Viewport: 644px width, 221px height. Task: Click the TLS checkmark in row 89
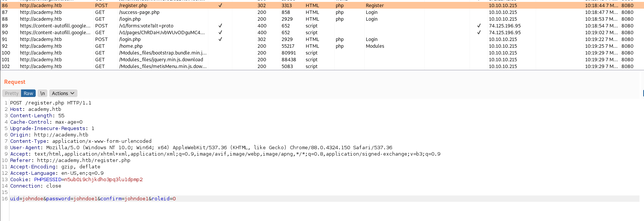pos(479,26)
